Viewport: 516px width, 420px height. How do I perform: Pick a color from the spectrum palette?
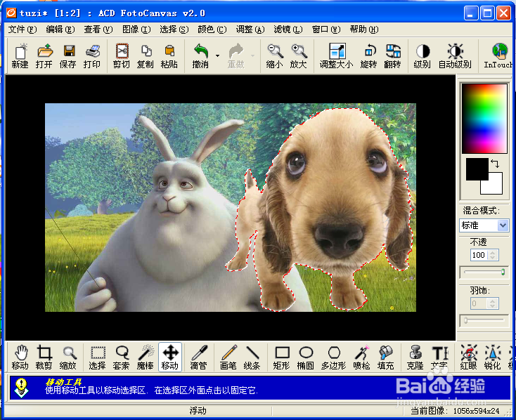click(484, 119)
